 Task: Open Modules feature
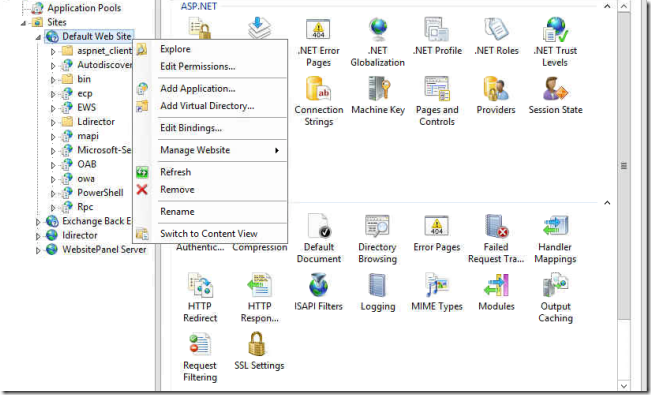[496, 293]
